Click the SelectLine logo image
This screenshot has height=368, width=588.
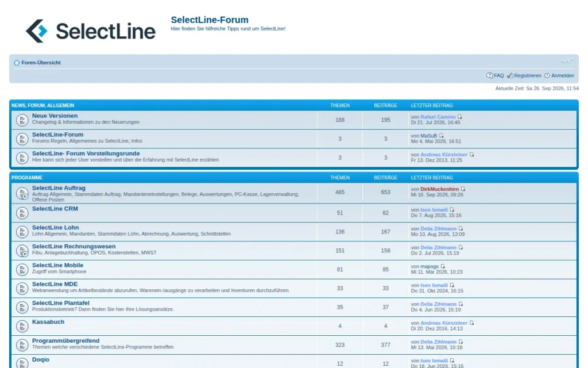pos(90,31)
